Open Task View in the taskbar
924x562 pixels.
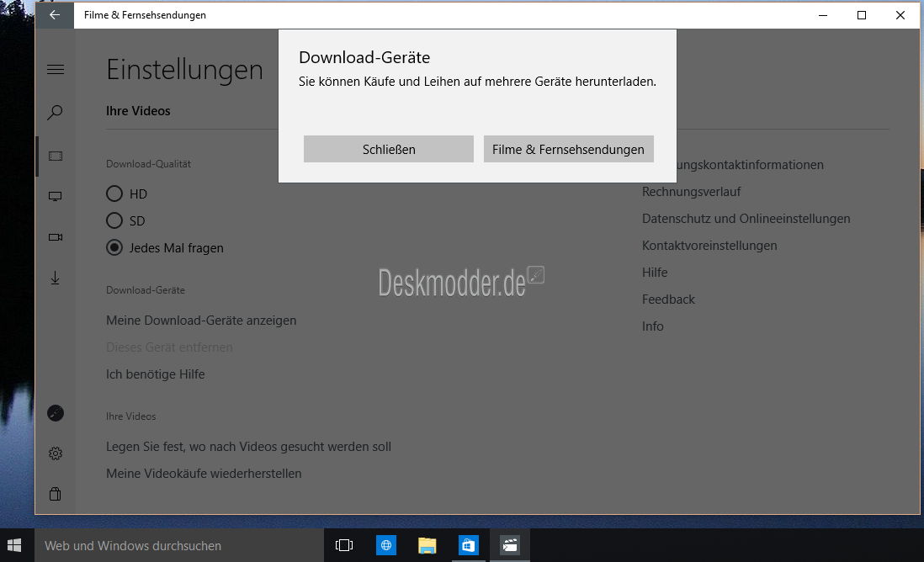[344, 545]
